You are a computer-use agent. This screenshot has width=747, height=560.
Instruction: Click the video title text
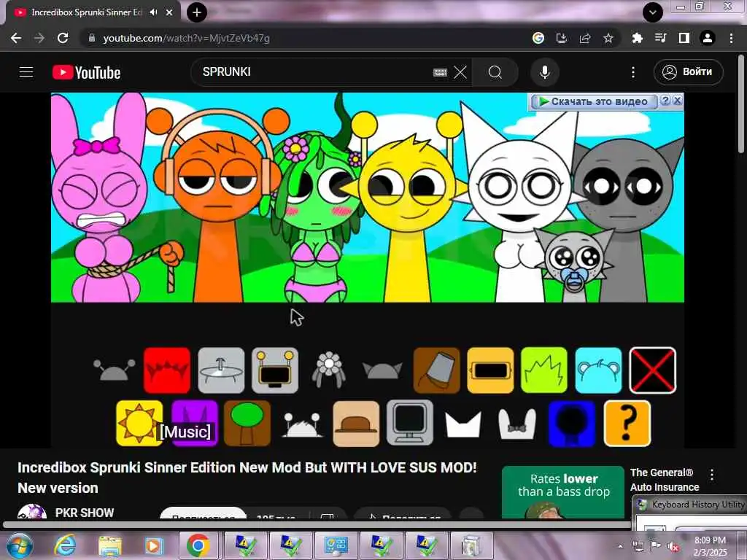click(247, 478)
